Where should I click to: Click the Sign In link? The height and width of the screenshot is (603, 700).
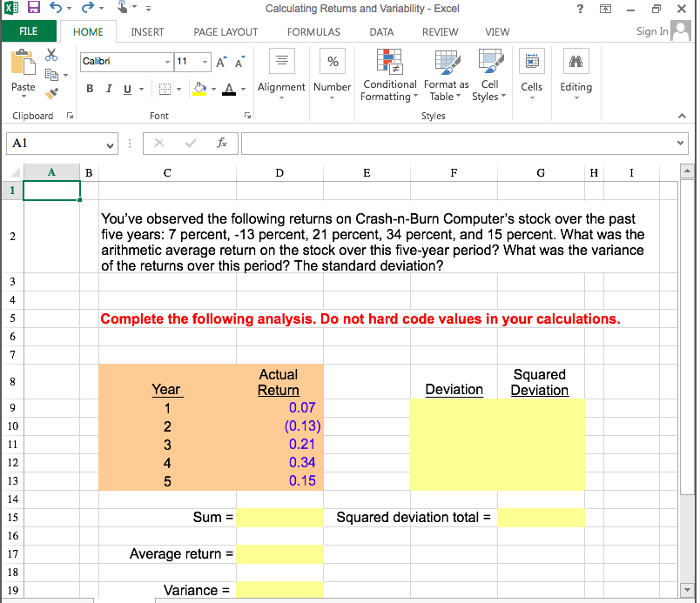pyautogui.click(x=651, y=31)
